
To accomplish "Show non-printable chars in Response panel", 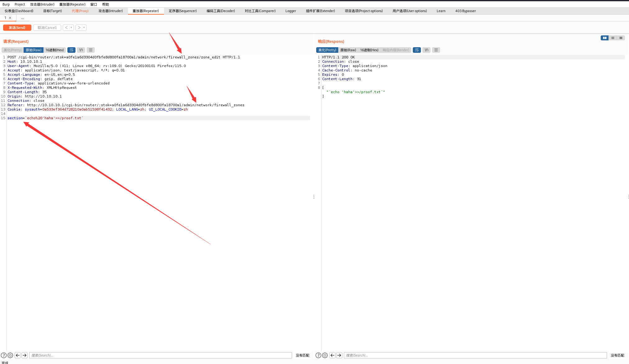I will pyautogui.click(x=426, y=50).
